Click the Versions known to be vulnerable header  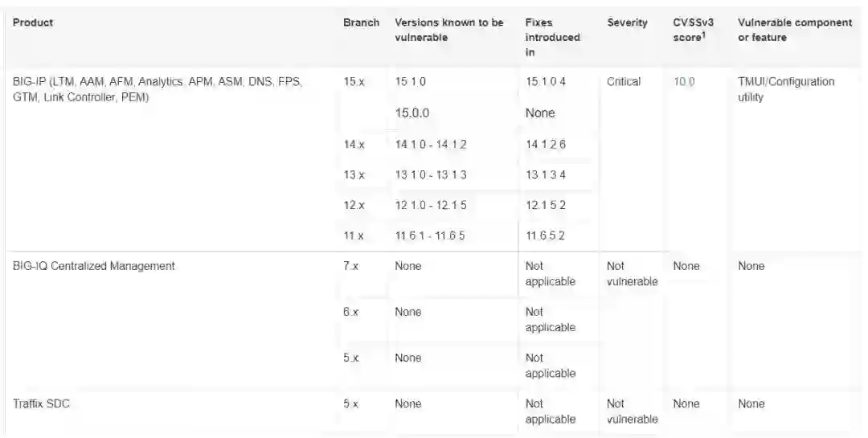click(448, 30)
